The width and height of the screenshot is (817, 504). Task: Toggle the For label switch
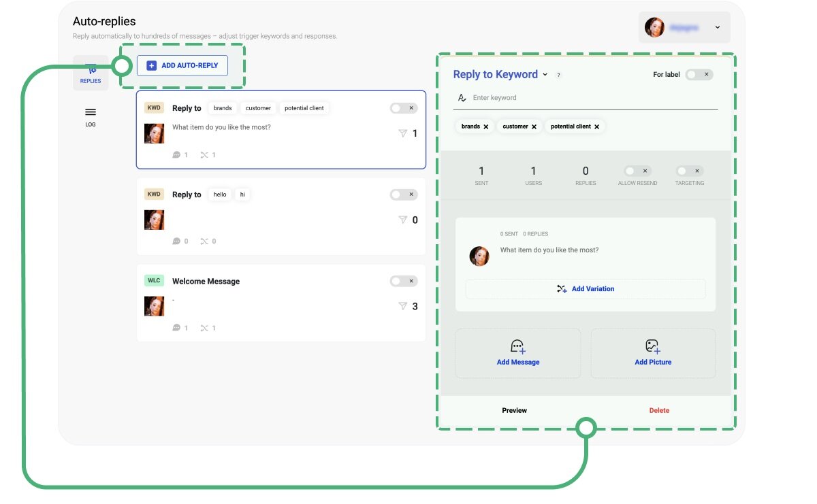699,74
